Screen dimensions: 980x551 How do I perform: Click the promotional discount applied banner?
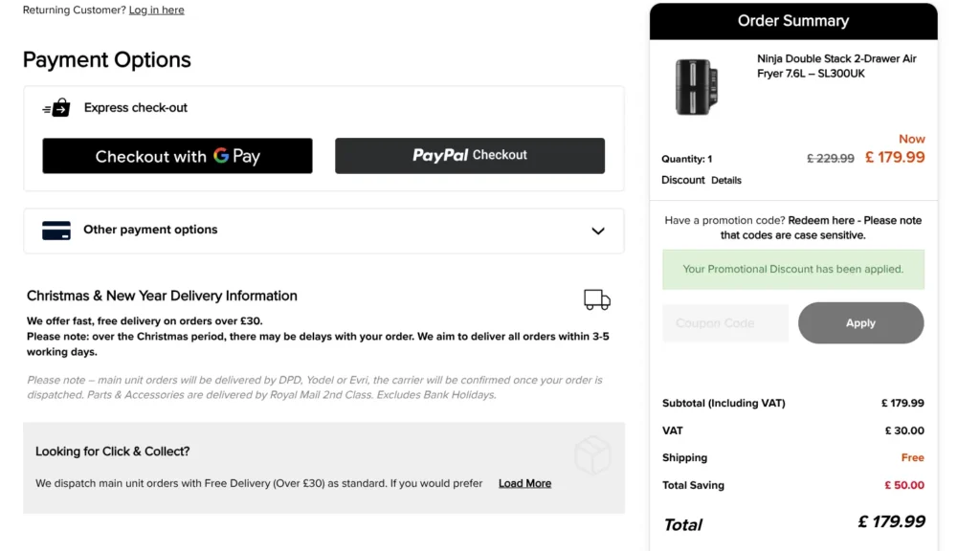click(x=793, y=270)
